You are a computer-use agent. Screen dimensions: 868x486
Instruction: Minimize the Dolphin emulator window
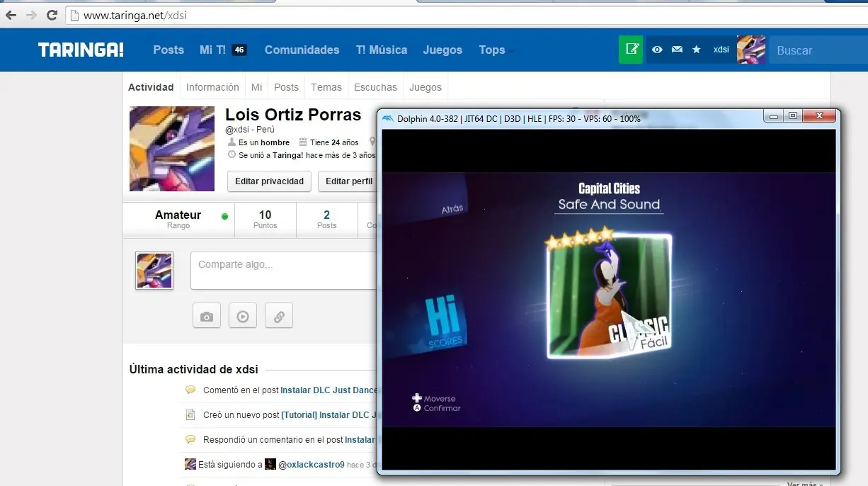pyautogui.click(x=775, y=116)
